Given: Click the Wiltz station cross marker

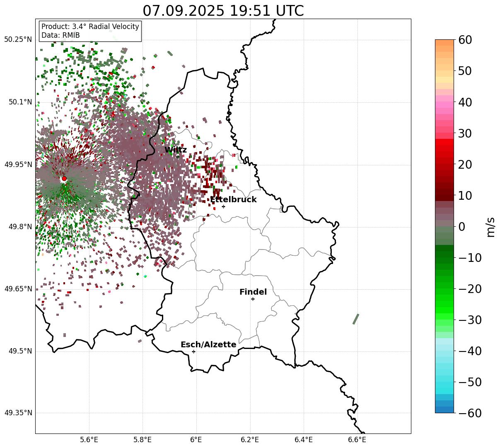Looking at the screenshot, I should [x=178, y=157].
